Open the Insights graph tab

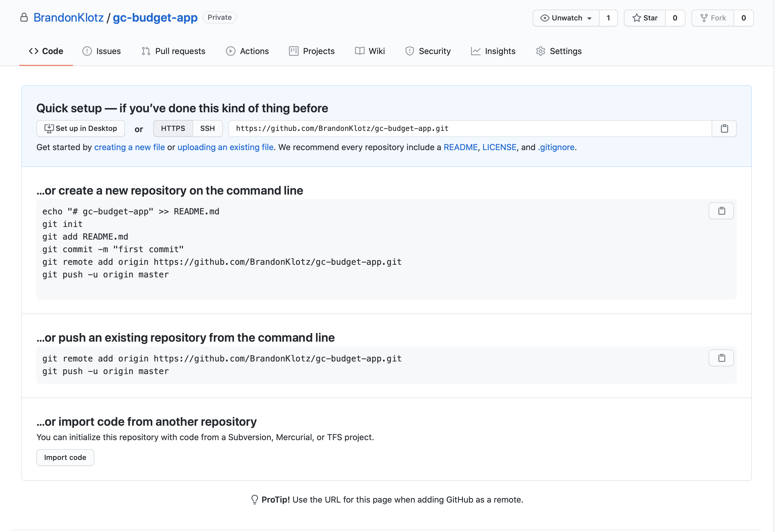[x=493, y=51]
